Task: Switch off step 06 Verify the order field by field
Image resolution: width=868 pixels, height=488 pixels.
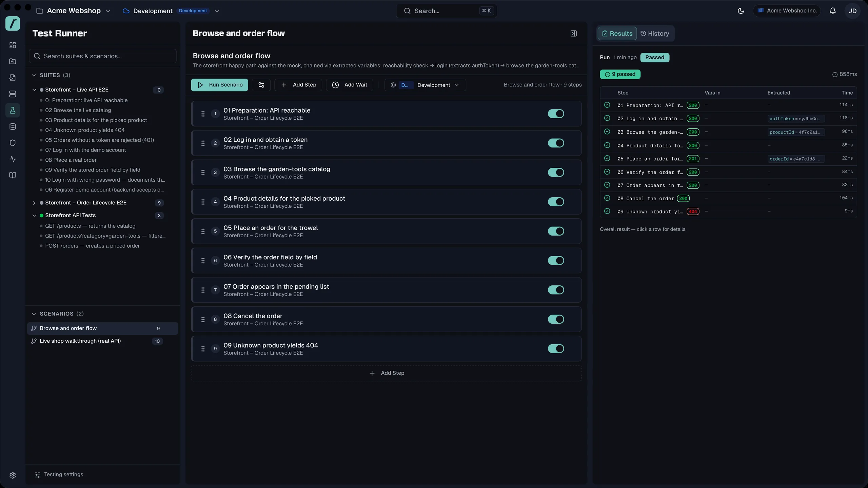Action: coord(556,261)
